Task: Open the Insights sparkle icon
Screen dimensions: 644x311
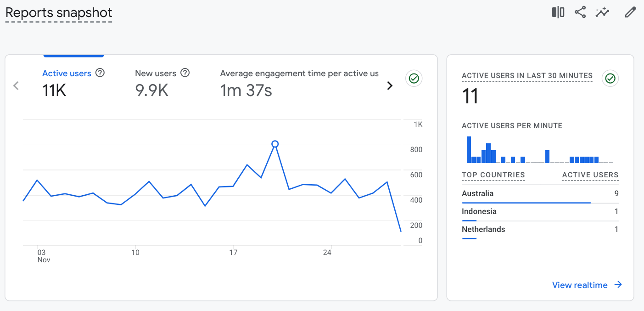Action: point(602,12)
